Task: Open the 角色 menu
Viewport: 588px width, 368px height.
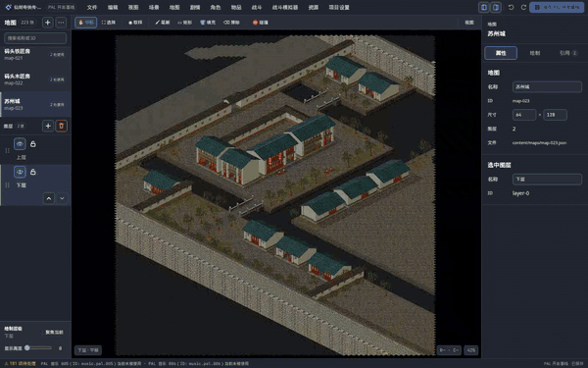Action: click(216, 8)
